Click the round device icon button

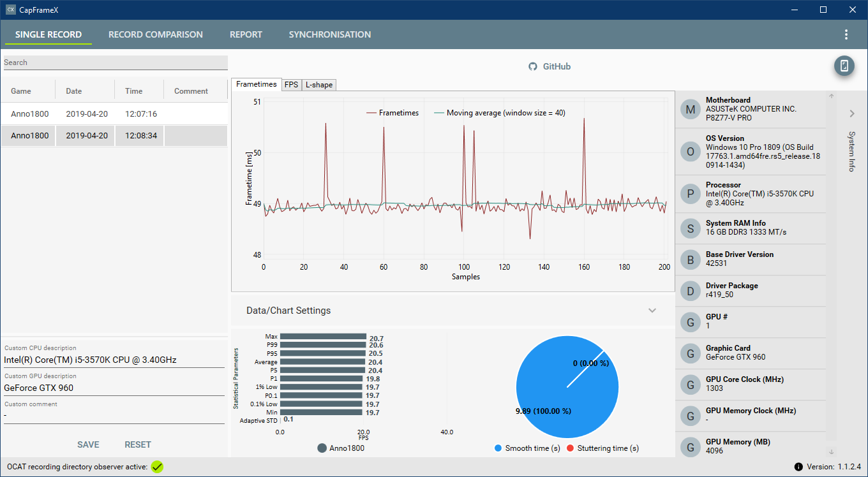pos(844,66)
